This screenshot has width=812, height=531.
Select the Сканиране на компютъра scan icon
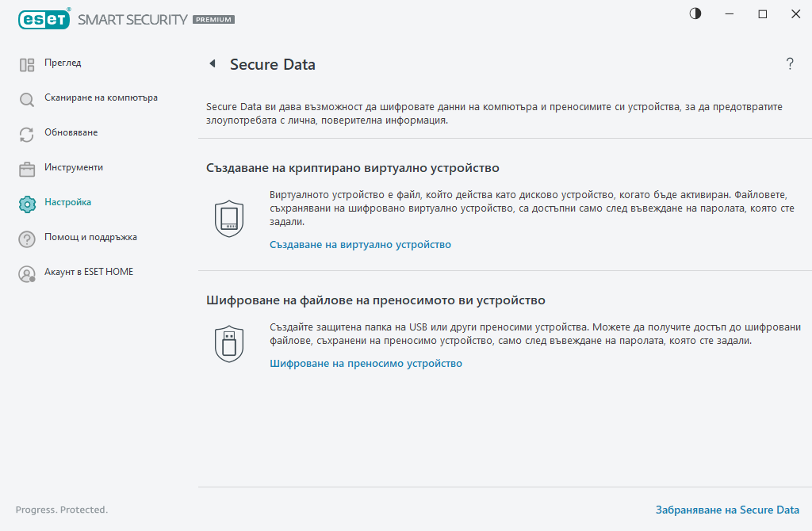pyautogui.click(x=26, y=98)
